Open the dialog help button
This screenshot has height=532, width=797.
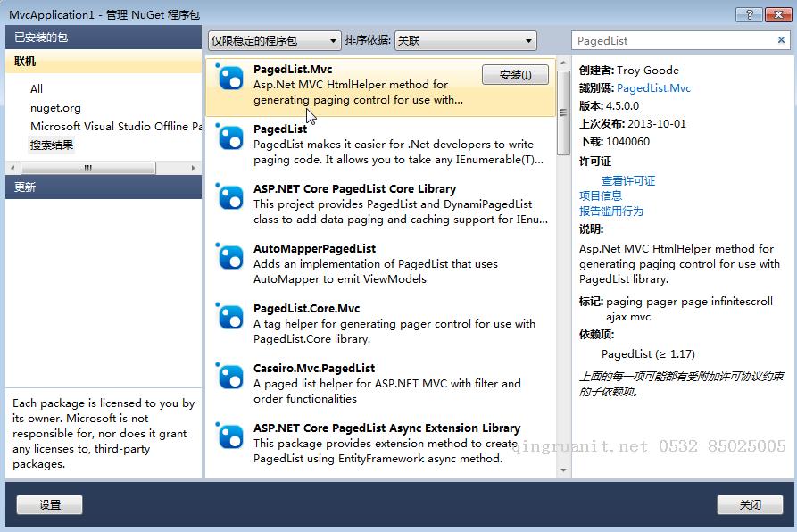click(x=749, y=15)
